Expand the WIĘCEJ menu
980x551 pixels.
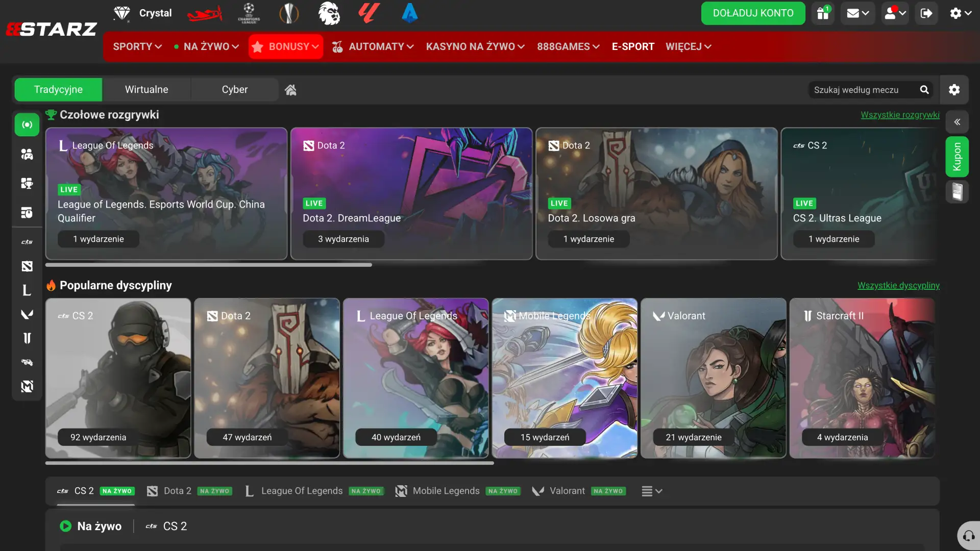(688, 46)
